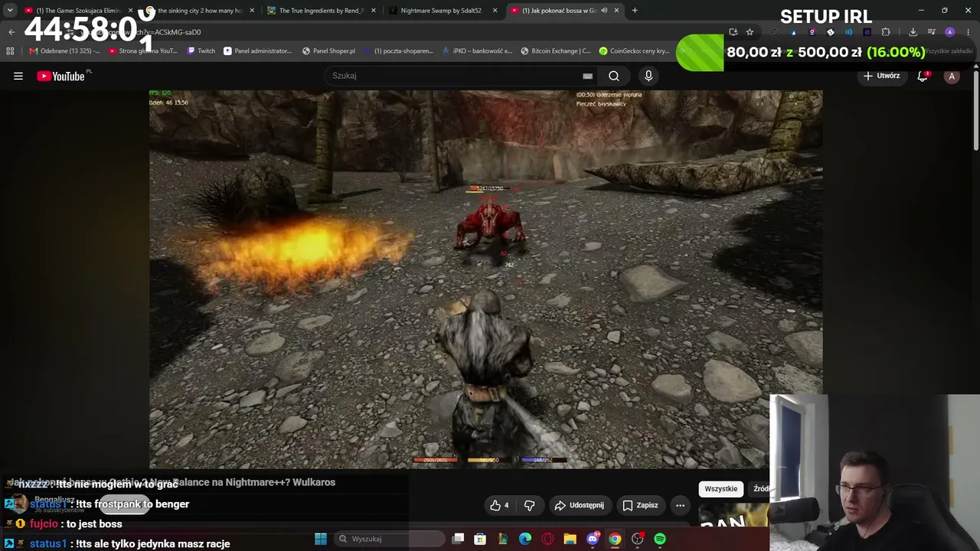Viewport: 980px width, 551px height.
Task: Open the 'Panel administrator' bookmark
Action: click(257, 51)
